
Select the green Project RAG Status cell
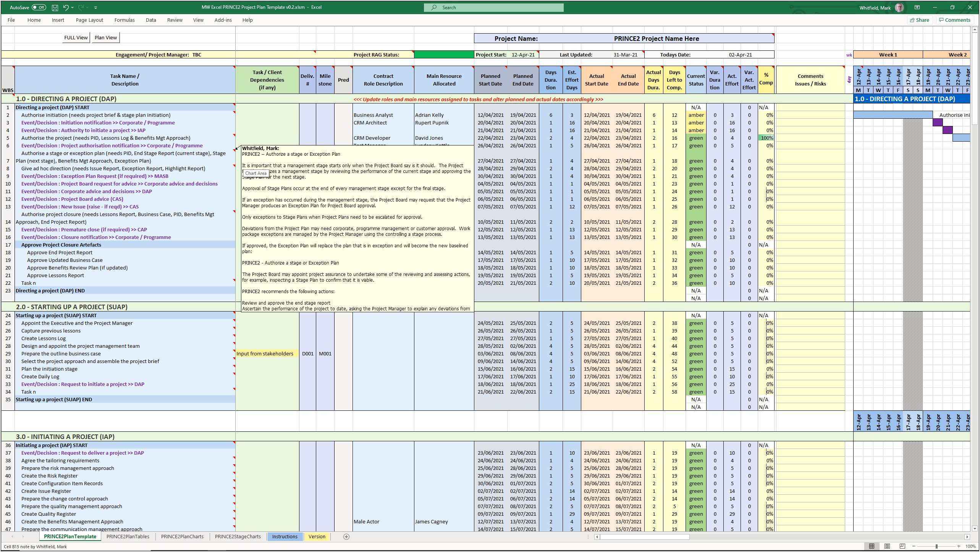(x=444, y=55)
